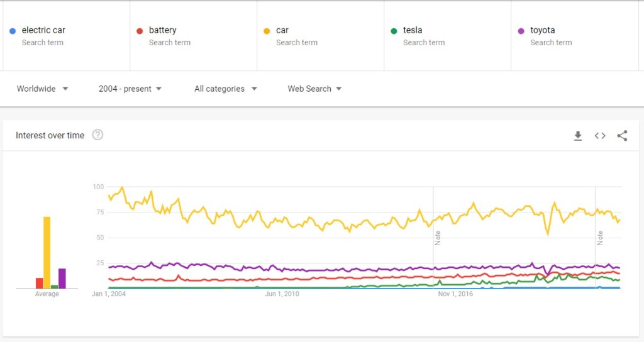Open the Interest over time help icon
Image resolution: width=644 pixels, height=342 pixels.
[x=97, y=135]
